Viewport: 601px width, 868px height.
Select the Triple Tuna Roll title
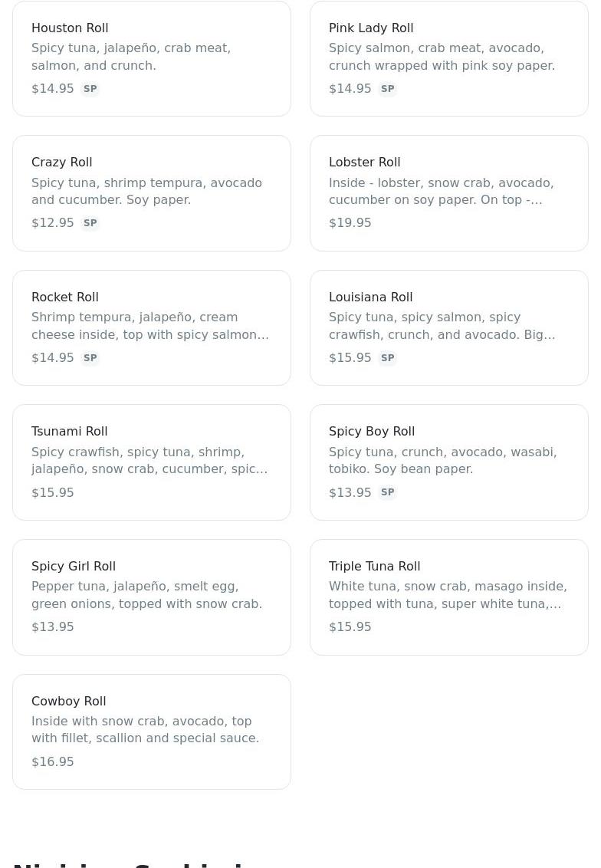coord(374,566)
